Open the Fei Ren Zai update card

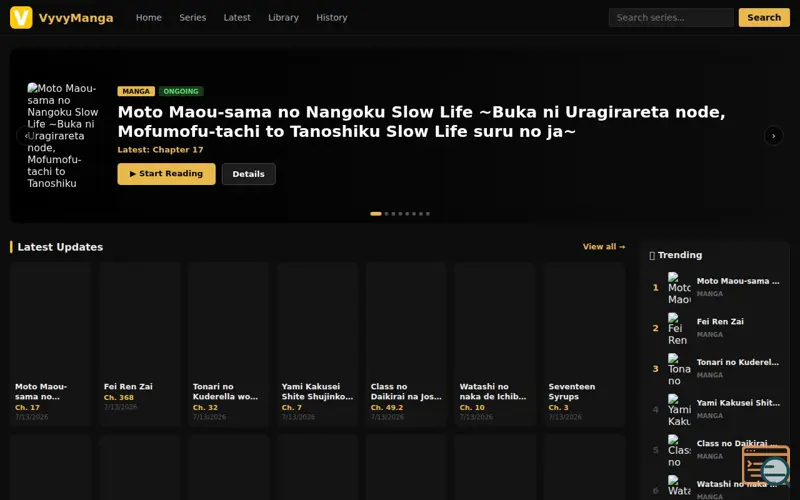[140, 344]
